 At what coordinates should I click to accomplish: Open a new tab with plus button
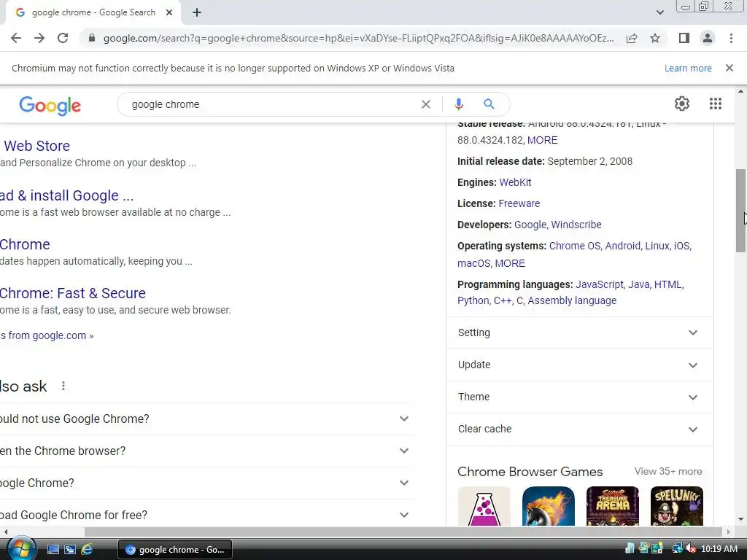pos(197,12)
